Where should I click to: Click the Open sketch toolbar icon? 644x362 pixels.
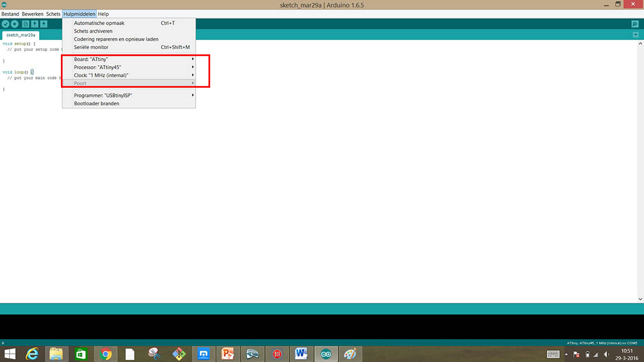(x=35, y=24)
